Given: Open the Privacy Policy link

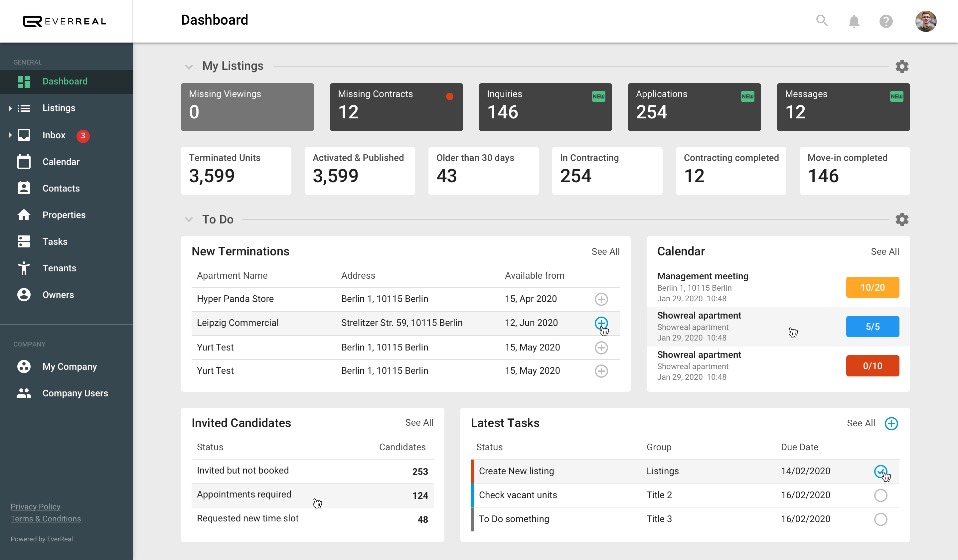Looking at the screenshot, I should (x=35, y=506).
